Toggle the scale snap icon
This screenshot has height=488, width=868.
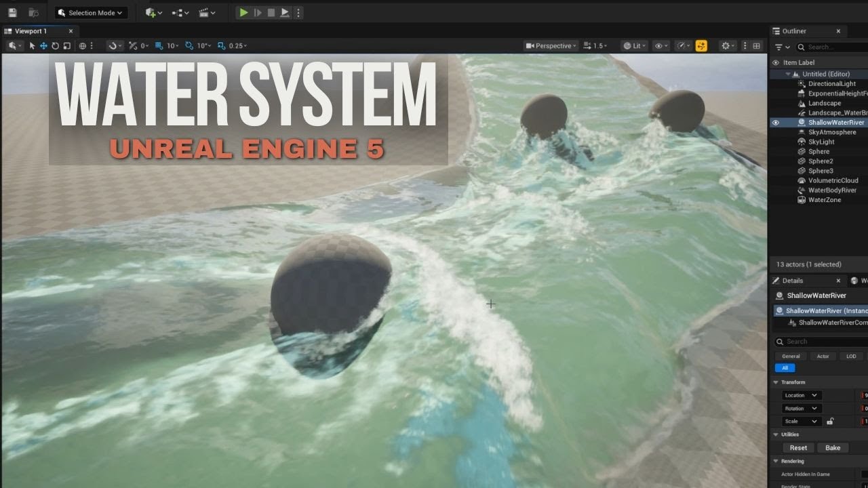(222, 45)
